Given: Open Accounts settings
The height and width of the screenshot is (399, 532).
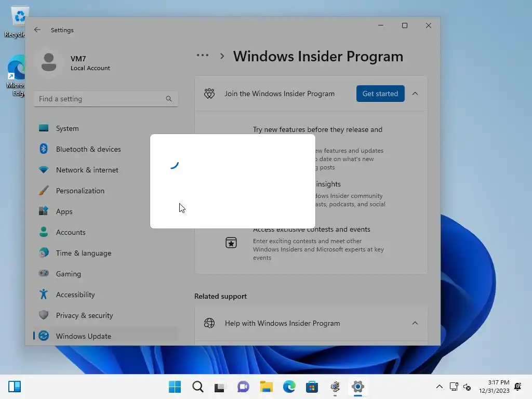Looking at the screenshot, I should [106, 232].
